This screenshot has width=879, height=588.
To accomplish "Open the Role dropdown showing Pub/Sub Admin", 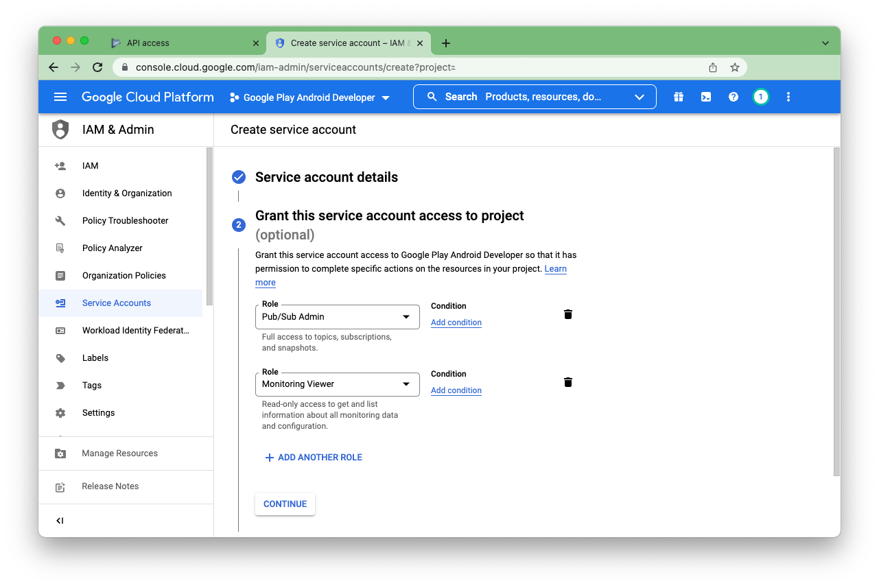I will pyautogui.click(x=337, y=316).
